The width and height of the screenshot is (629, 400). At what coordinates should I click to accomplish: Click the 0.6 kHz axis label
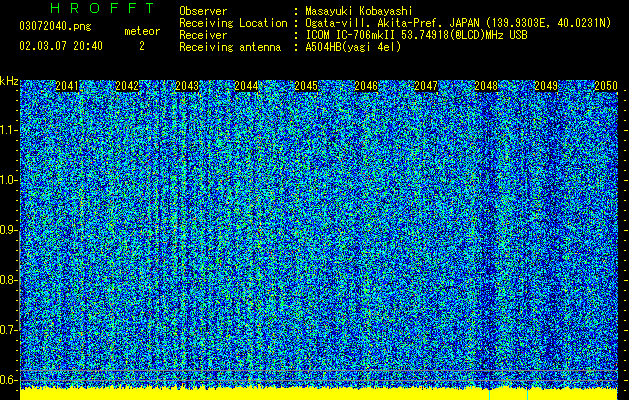[8, 380]
